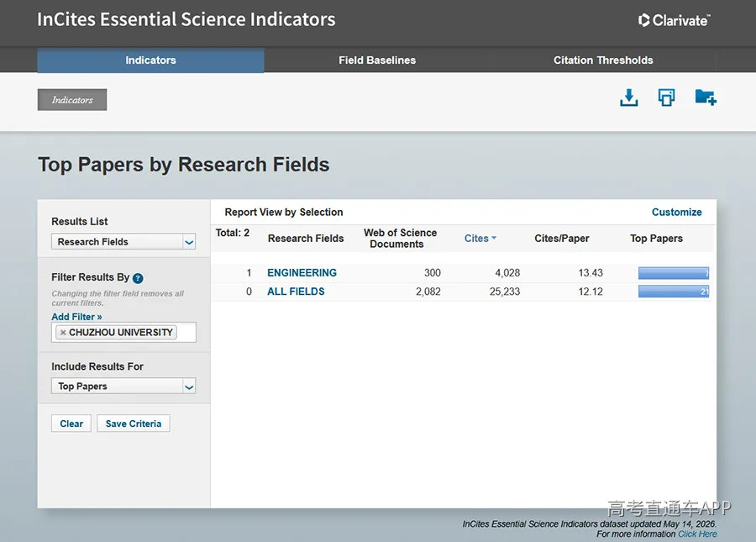Image resolution: width=756 pixels, height=542 pixels.
Task: Click the Top Papers column header
Action: point(656,238)
